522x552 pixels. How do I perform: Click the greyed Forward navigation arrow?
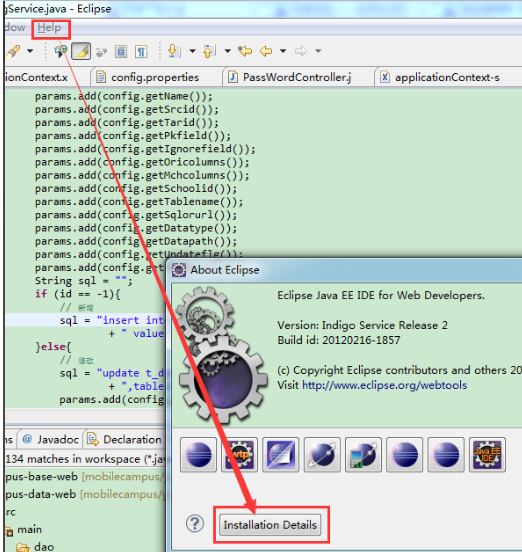[x=301, y=51]
